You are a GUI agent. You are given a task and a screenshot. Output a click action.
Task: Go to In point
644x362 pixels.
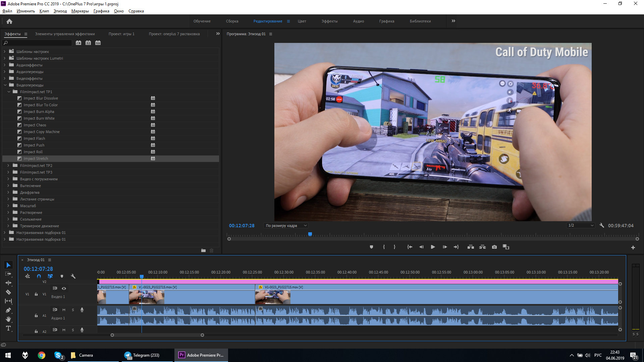click(x=410, y=247)
